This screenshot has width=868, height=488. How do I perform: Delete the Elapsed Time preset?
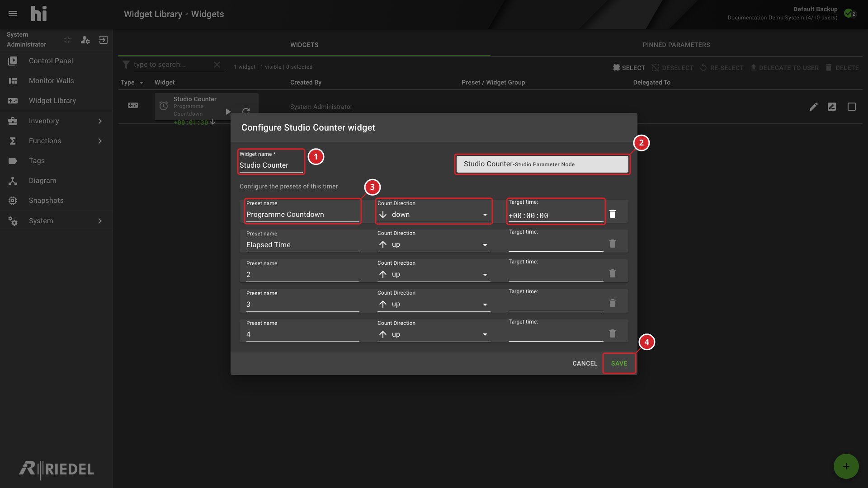(613, 244)
